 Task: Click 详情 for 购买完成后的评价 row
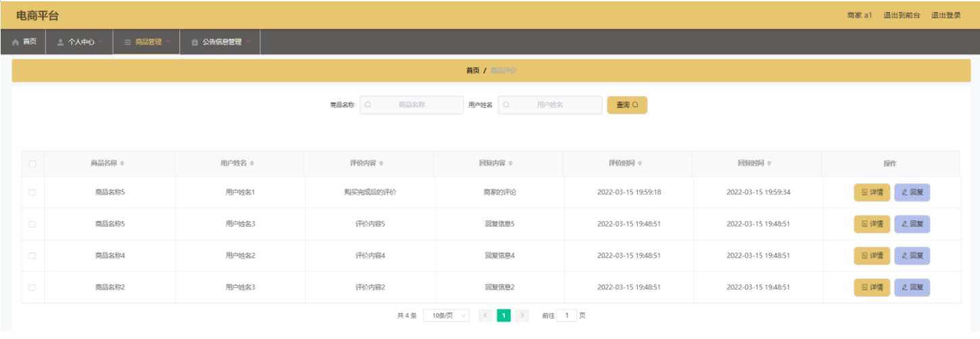(x=872, y=192)
